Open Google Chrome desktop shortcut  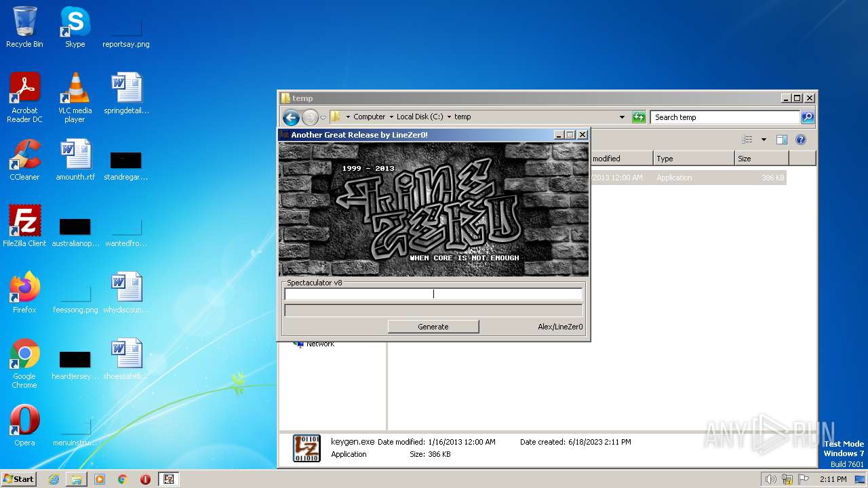click(24, 363)
